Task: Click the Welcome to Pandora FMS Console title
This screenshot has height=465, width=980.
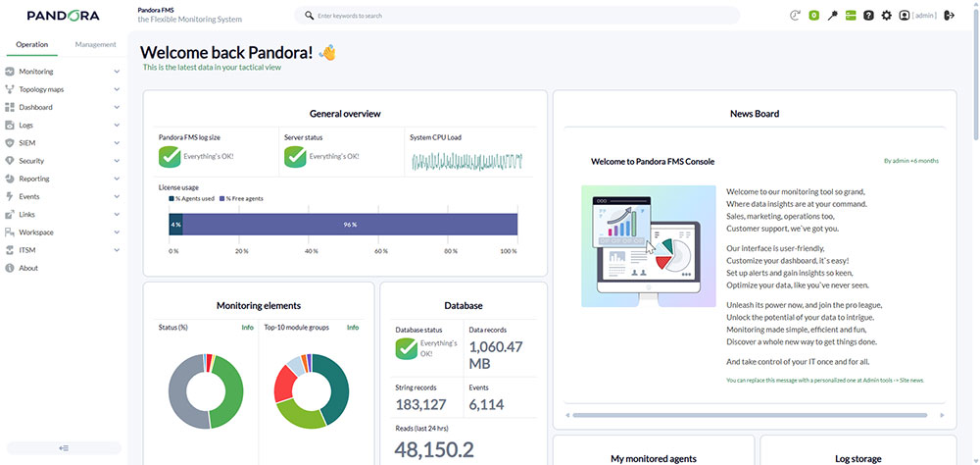Action: point(653,162)
